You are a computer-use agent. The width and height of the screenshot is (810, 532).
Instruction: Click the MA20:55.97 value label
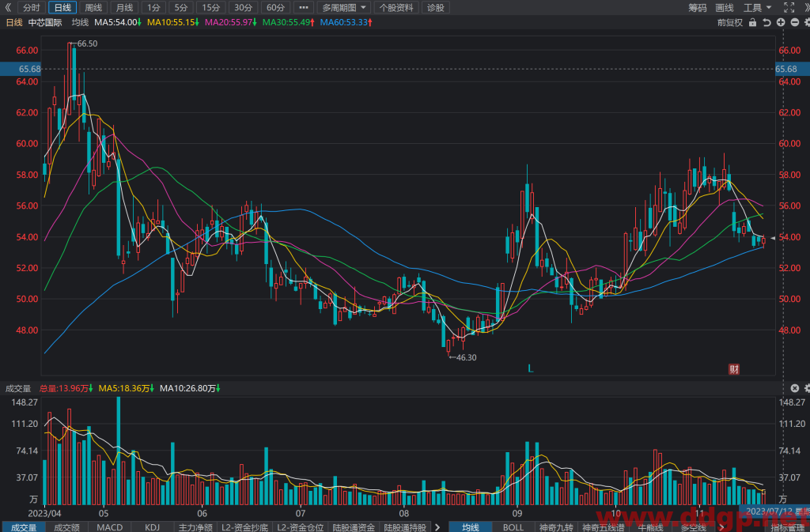tap(231, 23)
